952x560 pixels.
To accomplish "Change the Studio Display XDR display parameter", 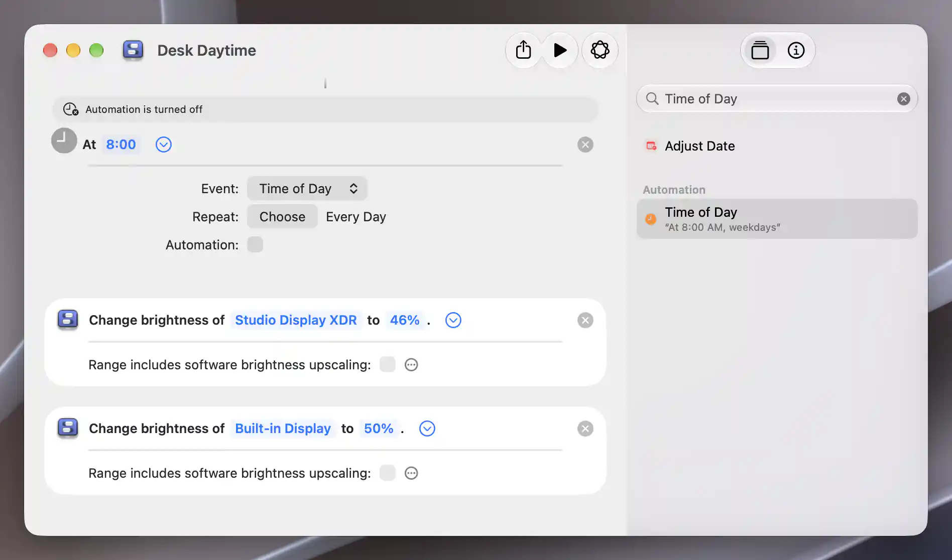I will (x=296, y=320).
